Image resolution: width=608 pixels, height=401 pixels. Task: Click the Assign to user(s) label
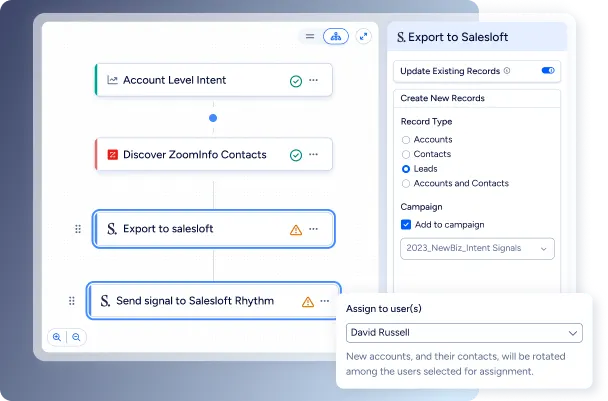tap(383, 309)
